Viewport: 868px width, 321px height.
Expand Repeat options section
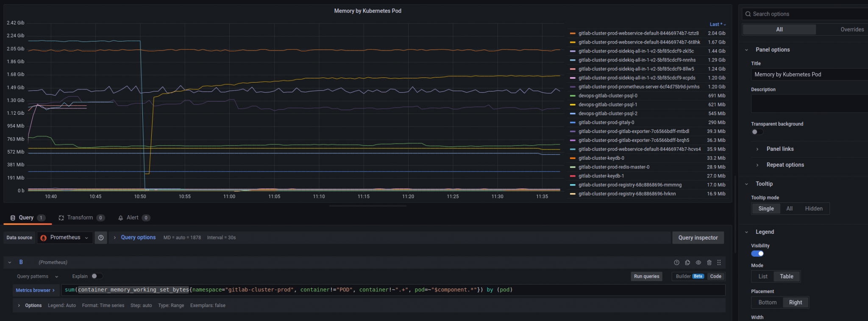(x=785, y=165)
